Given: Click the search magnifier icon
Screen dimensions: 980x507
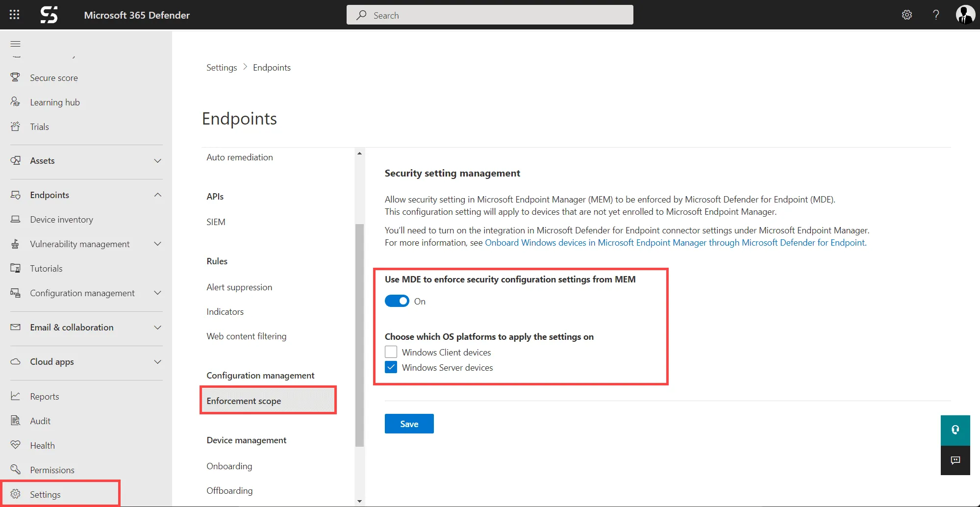Looking at the screenshot, I should [x=361, y=15].
